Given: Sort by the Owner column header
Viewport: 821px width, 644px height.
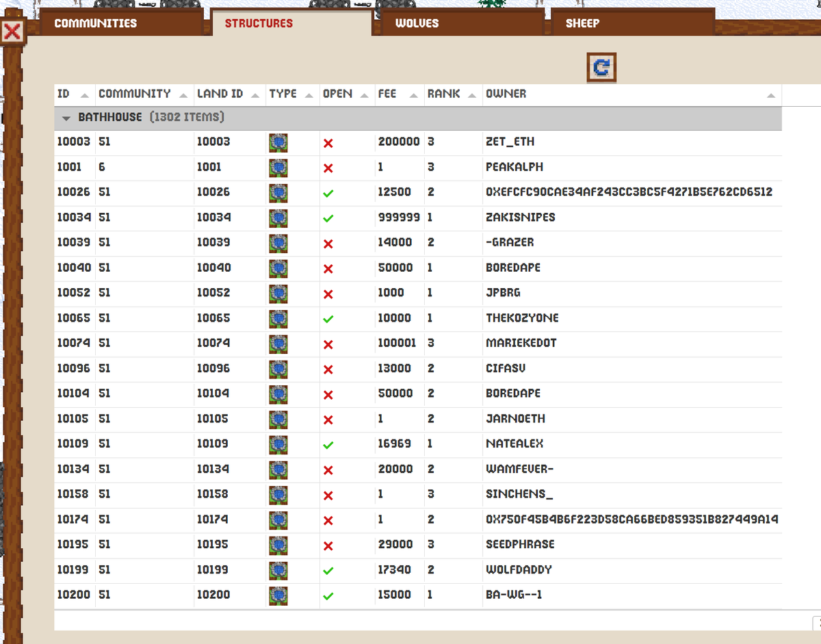Looking at the screenshot, I should 631,94.
